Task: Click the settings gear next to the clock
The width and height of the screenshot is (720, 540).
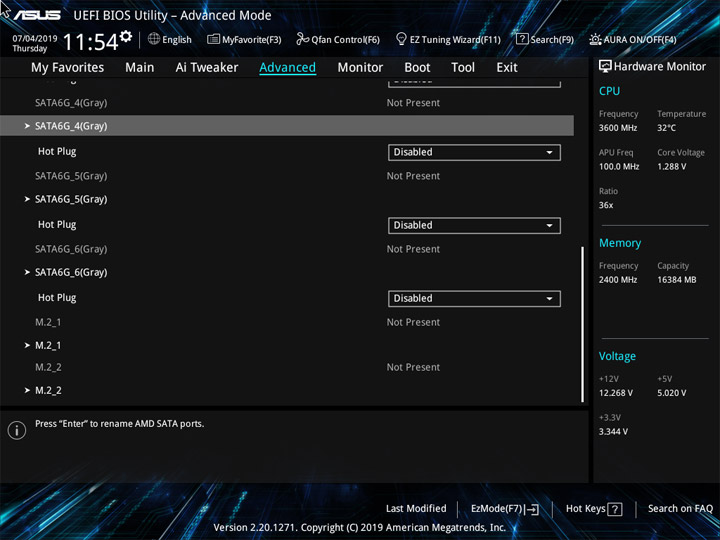Action: [x=126, y=36]
